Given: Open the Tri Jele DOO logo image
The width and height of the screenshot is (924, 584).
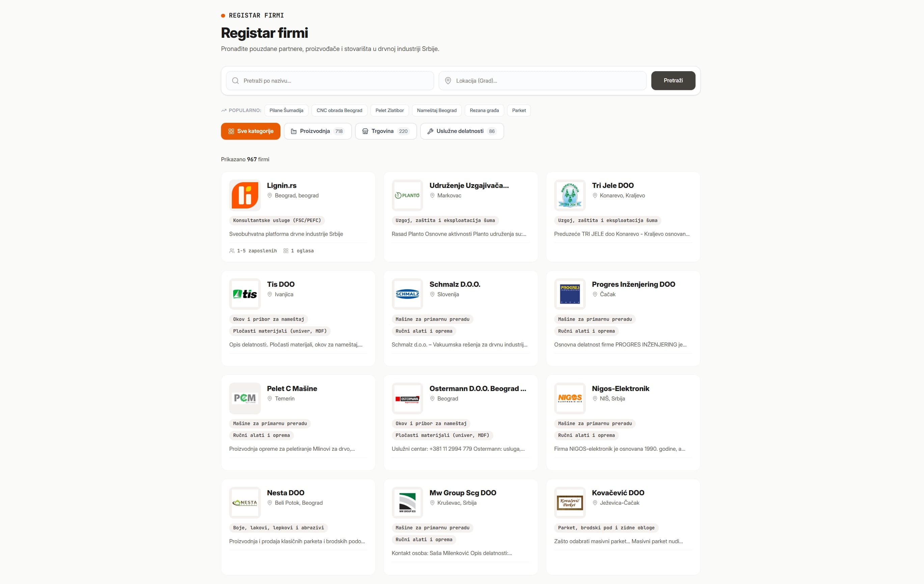Looking at the screenshot, I should [x=569, y=195].
